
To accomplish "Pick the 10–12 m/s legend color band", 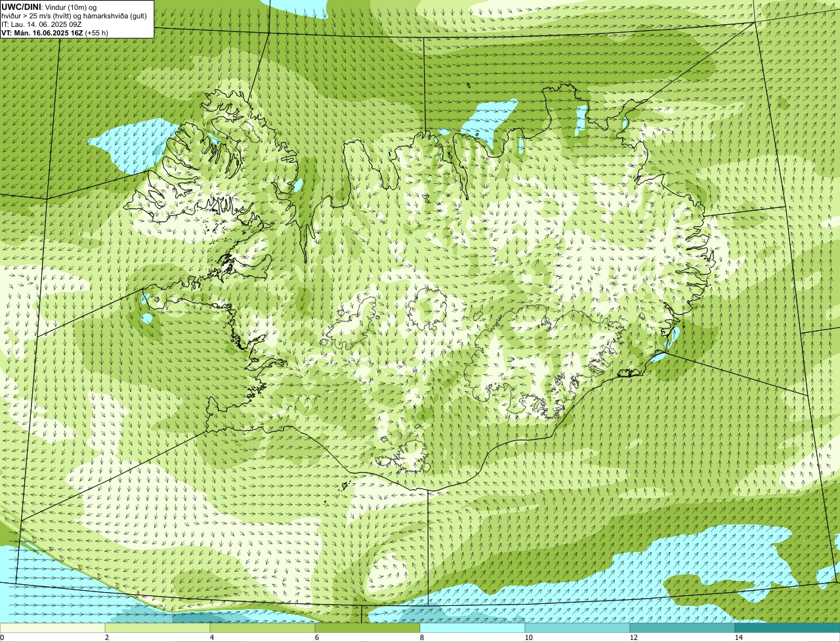I will click(x=577, y=628).
